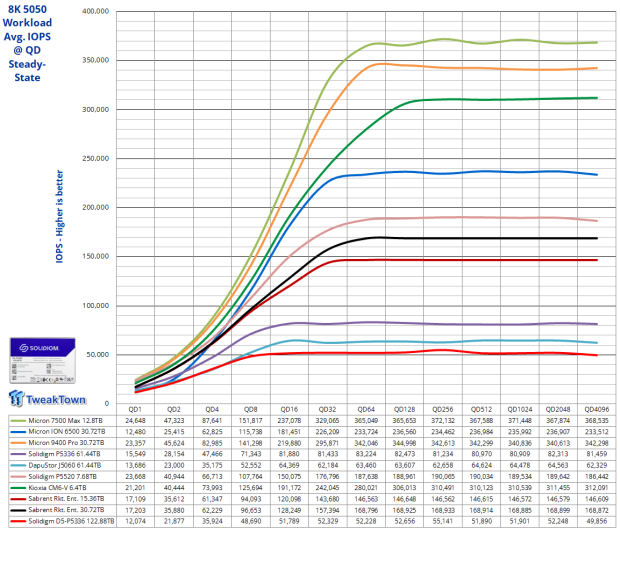
Task: Click the 190,065 cell for Solidigm P5520
Action: (443, 477)
